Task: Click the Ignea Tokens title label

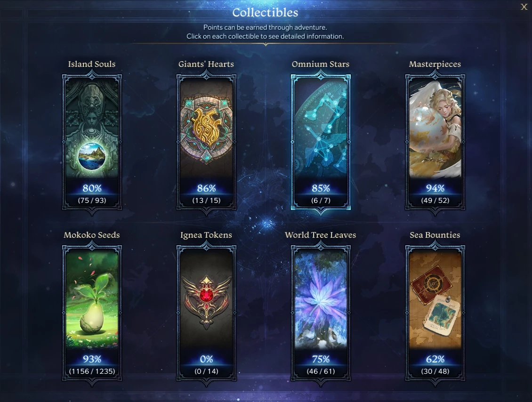Action: click(206, 235)
